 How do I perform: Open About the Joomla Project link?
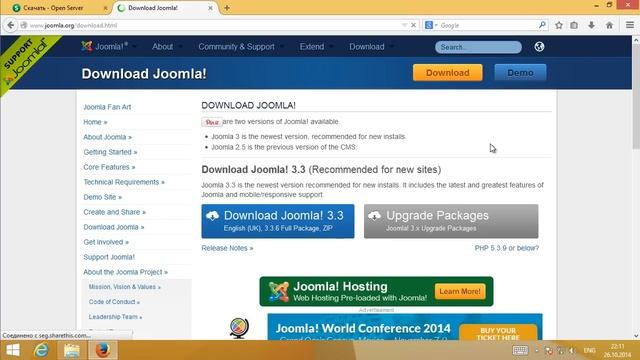125,272
